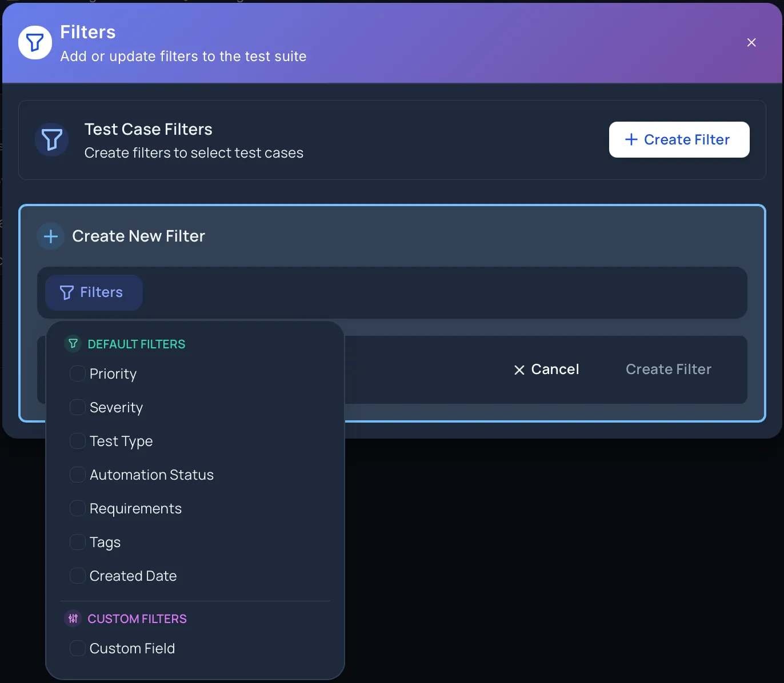The image size is (784, 683).
Task: Open the Filters dropdown button
Action: pyautogui.click(x=94, y=292)
